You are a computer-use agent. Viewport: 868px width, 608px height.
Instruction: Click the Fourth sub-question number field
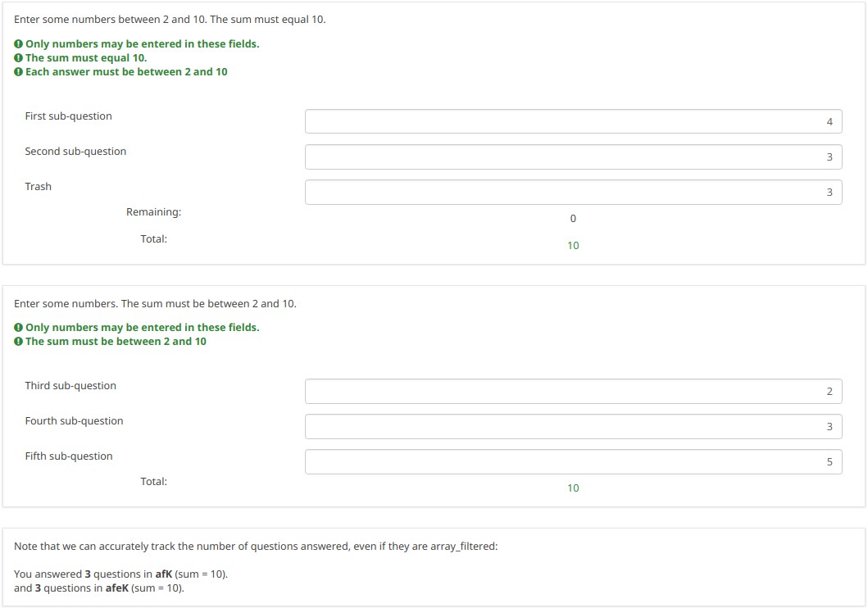573,426
